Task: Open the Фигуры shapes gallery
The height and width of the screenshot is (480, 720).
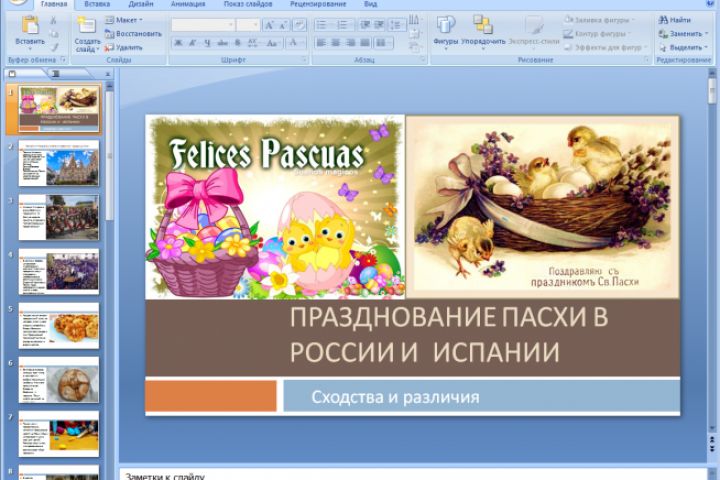Action: tap(445, 30)
